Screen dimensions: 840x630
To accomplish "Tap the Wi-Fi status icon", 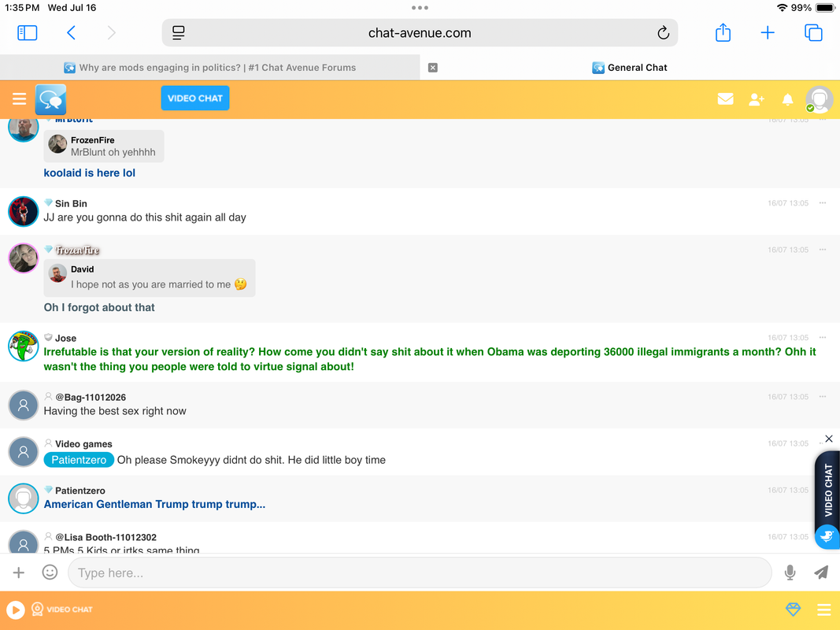I will pyautogui.click(x=783, y=8).
